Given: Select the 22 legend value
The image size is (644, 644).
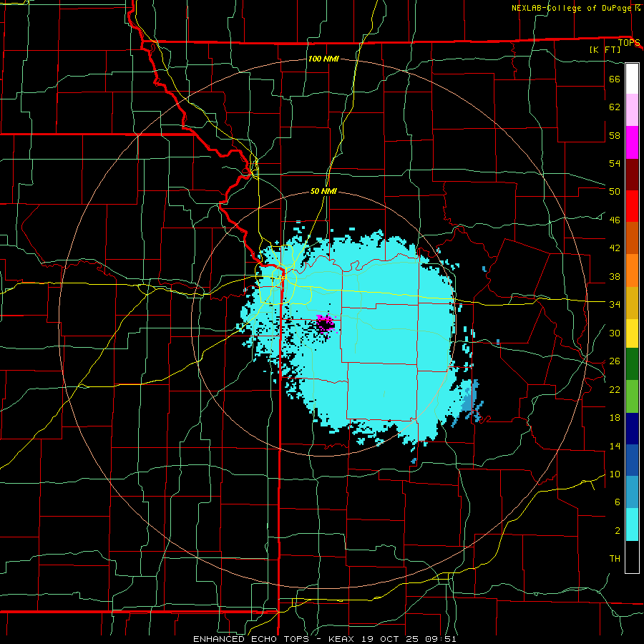Looking at the screenshot, I should pyautogui.click(x=615, y=389).
